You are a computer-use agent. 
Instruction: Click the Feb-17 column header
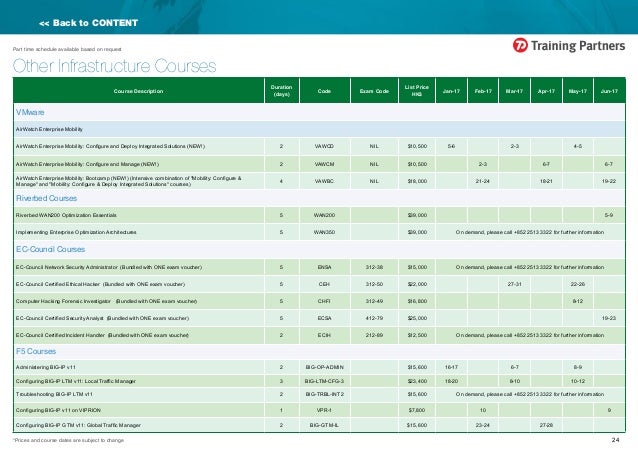[x=483, y=91]
